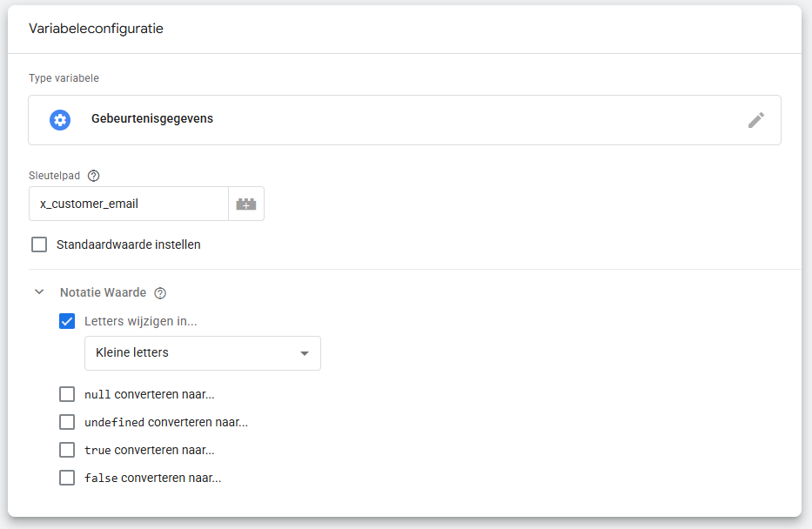Image resolution: width=812 pixels, height=529 pixels.
Task: Click the blue gear icon for Gebeurtenisgegevens
Action: pyautogui.click(x=60, y=120)
